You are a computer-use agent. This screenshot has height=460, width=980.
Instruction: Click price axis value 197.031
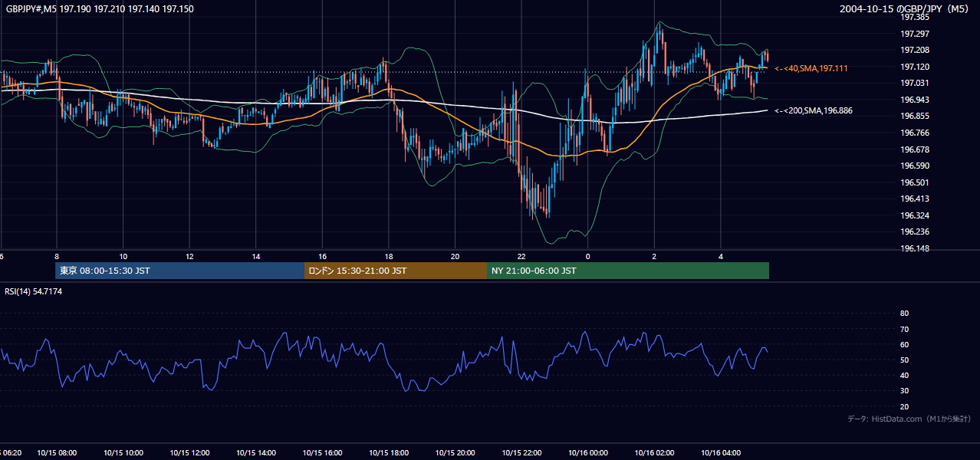(x=915, y=83)
